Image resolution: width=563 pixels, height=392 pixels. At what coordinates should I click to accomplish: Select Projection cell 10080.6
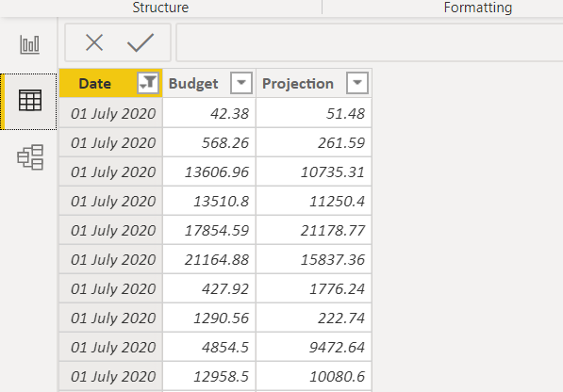click(x=314, y=377)
